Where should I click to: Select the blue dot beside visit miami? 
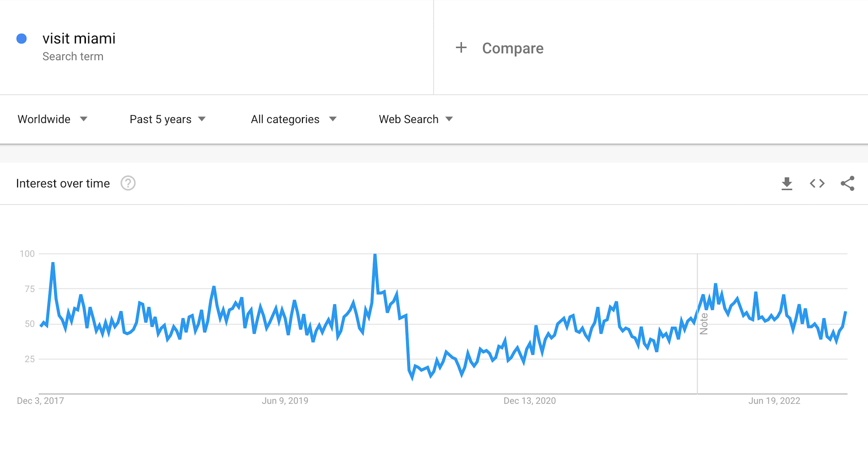[x=21, y=38]
